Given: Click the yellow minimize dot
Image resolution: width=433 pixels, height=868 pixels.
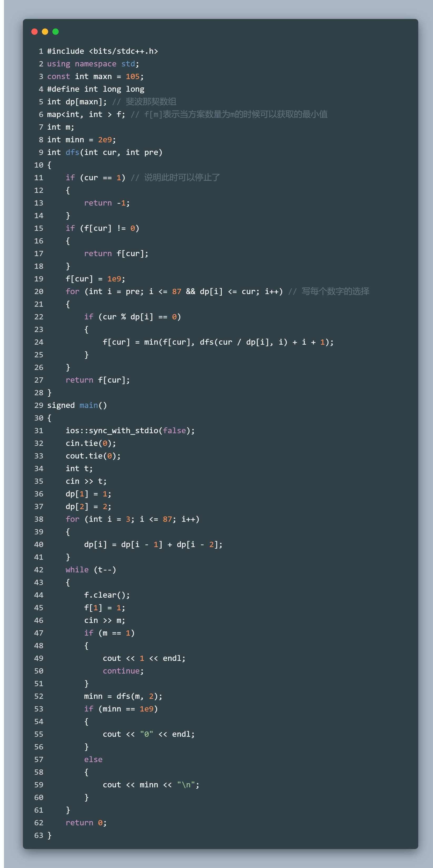Looking at the screenshot, I should 45,32.
